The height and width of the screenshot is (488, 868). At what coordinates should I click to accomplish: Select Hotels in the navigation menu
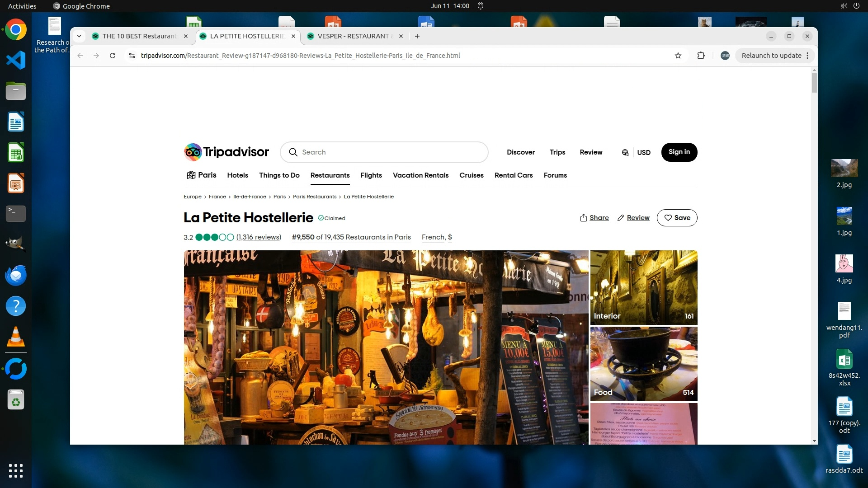click(x=237, y=175)
